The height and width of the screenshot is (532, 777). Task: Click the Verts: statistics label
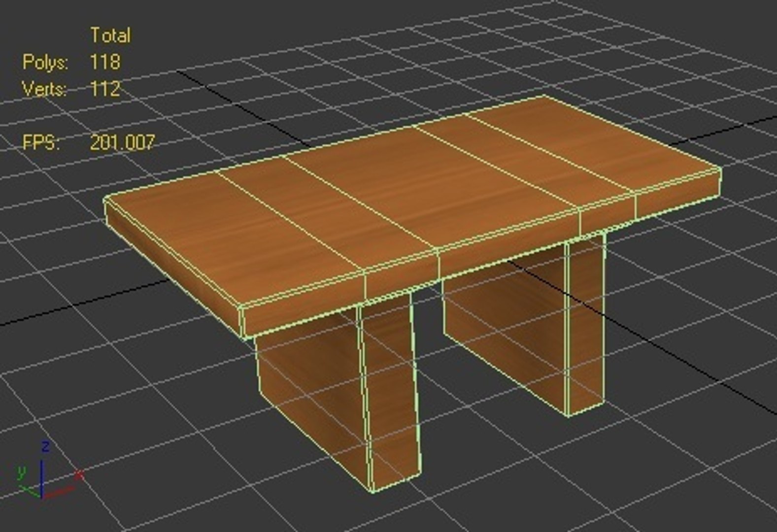click(44, 89)
